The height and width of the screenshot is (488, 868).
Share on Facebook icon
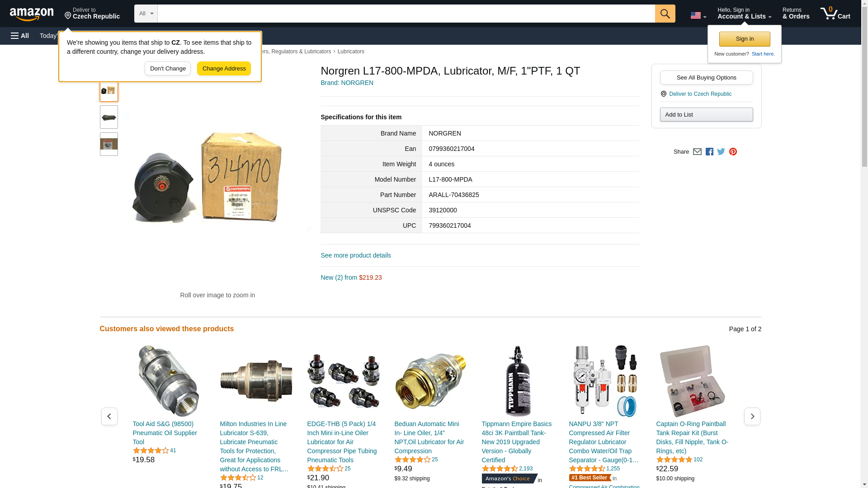pyautogui.click(x=709, y=152)
